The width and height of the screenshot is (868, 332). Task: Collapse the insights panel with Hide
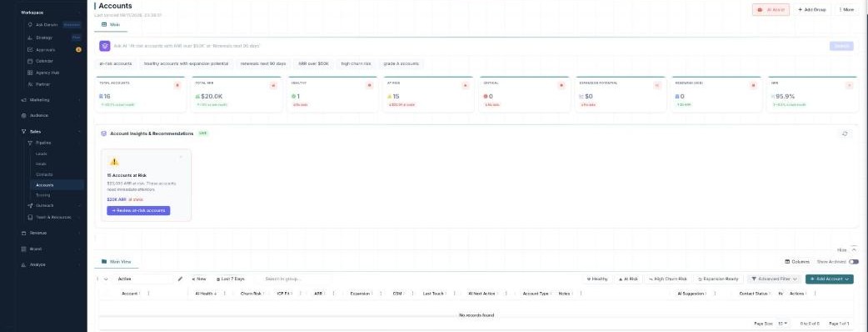tap(847, 250)
